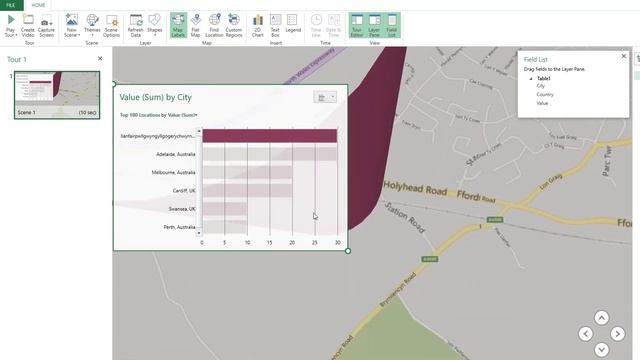Image resolution: width=640 pixels, height=360 pixels.
Task: Click the Melbourne, Australia label
Action: [173, 172]
